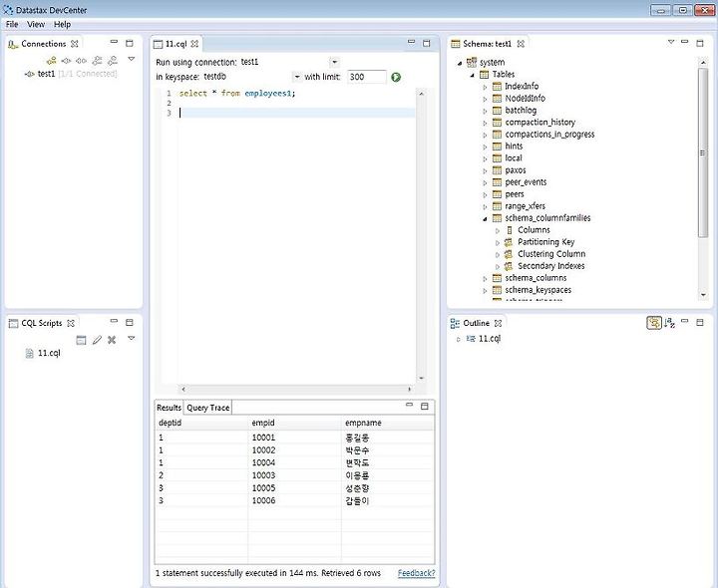Screen dimensions: 718x588
Task: Expand the 11.cql node in Outline
Action: point(459,339)
